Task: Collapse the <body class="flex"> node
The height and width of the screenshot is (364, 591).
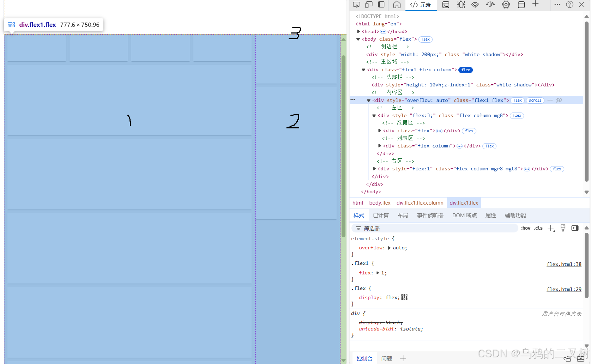Action: pos(358,39)
